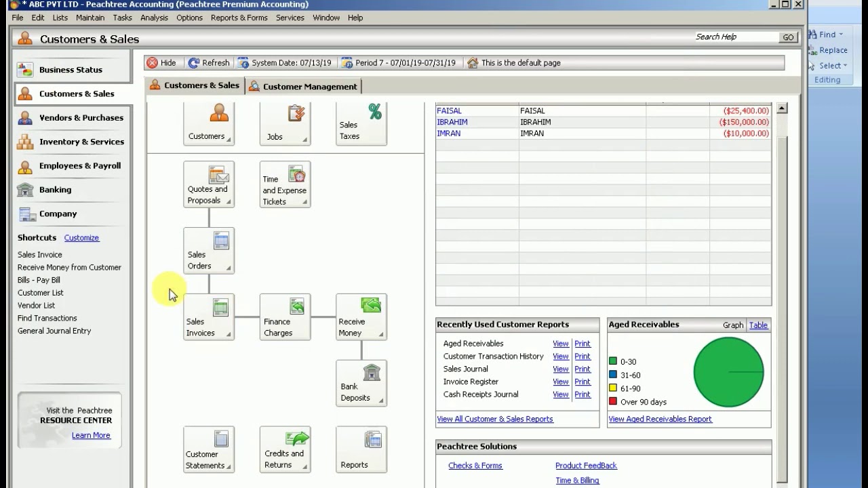This screenshot has height=488, width=868.
Task: Click the Hide toolbar button
Action: pyautogui.click(x=161, y=63)
